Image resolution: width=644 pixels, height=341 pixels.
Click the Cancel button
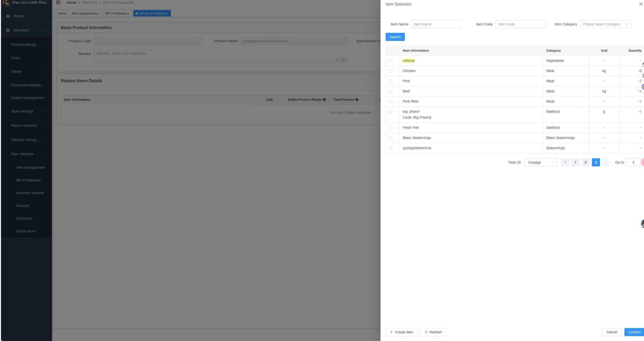click(x=611, y=332)
